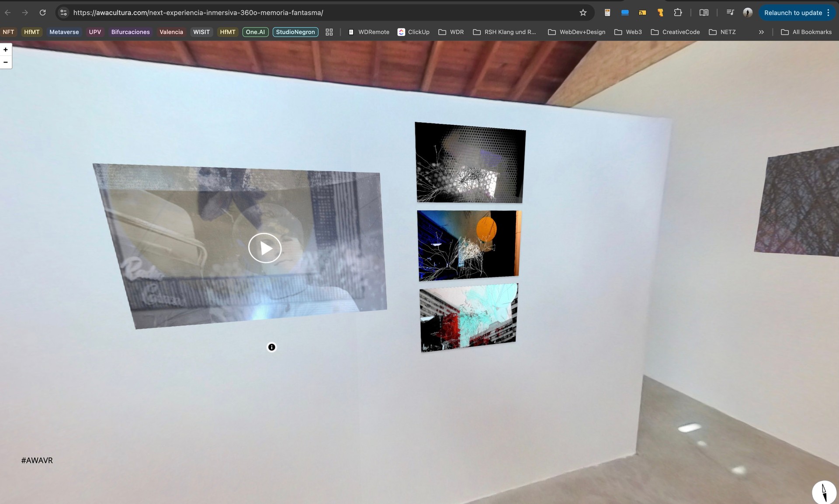
Task: Click the media control playlist icon
Action: pos(729,13)
